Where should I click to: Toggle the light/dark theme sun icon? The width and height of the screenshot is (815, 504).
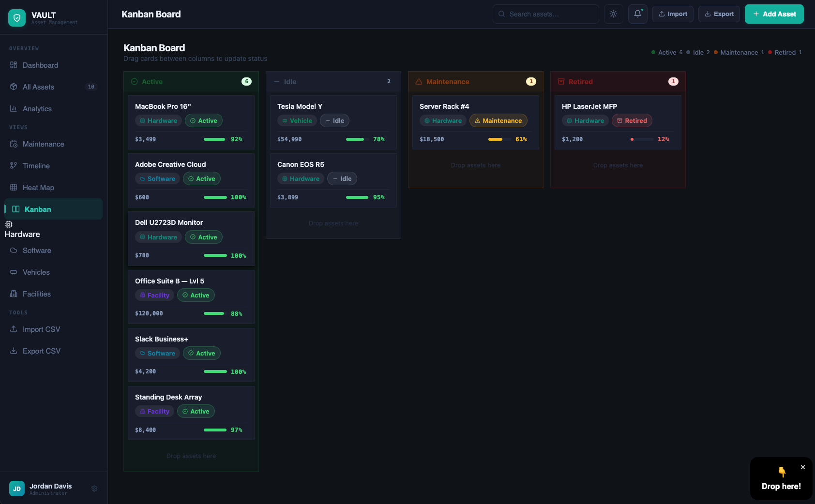point(613,14)
